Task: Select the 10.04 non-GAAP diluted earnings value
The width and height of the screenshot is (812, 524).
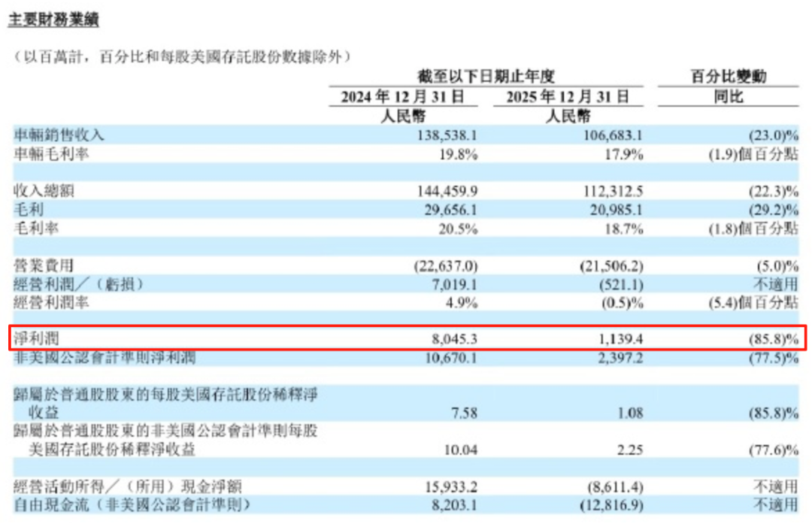Action: point(462,450)
